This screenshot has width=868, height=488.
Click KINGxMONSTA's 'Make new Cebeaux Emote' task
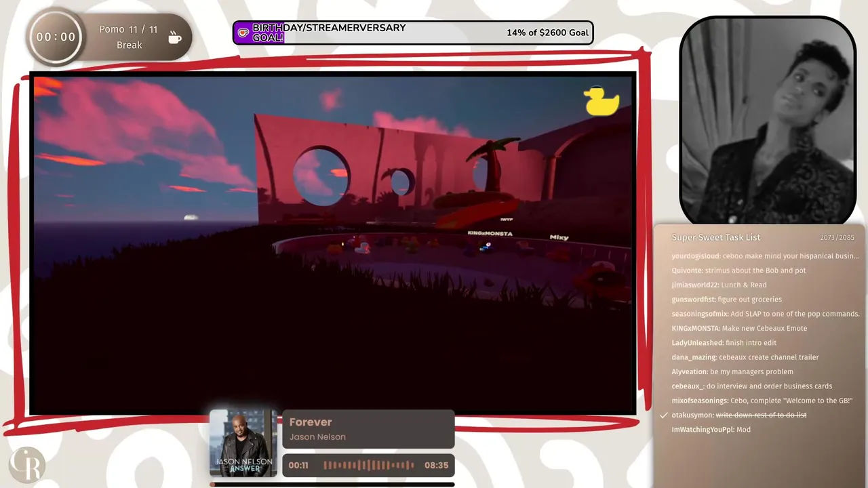tap(739, 328)
